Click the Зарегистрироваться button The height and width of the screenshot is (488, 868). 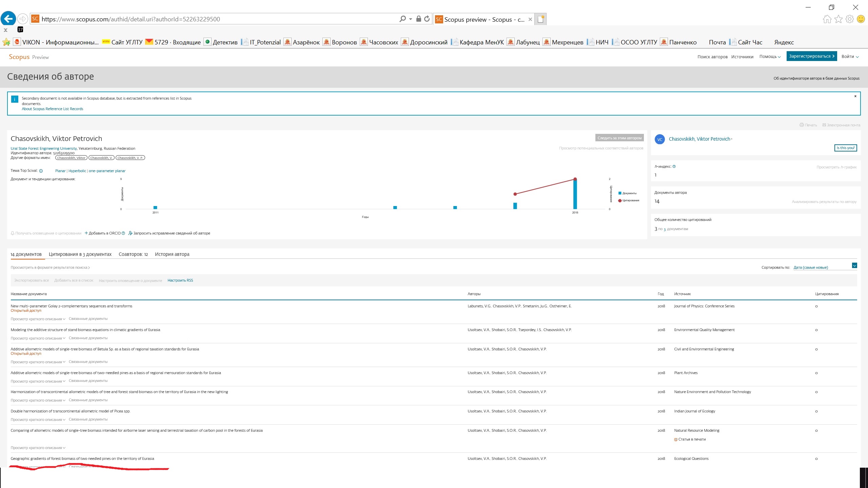click(811, 56)
